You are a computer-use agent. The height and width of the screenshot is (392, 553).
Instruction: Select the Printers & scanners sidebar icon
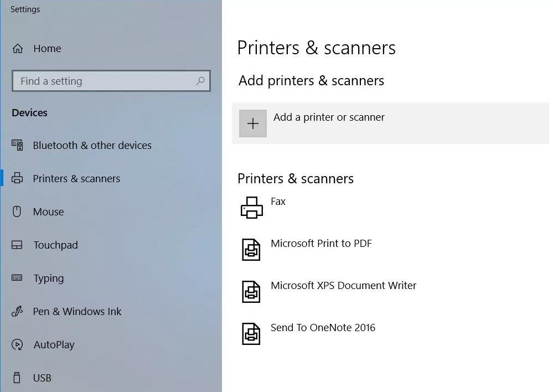(x=17, y=178)
